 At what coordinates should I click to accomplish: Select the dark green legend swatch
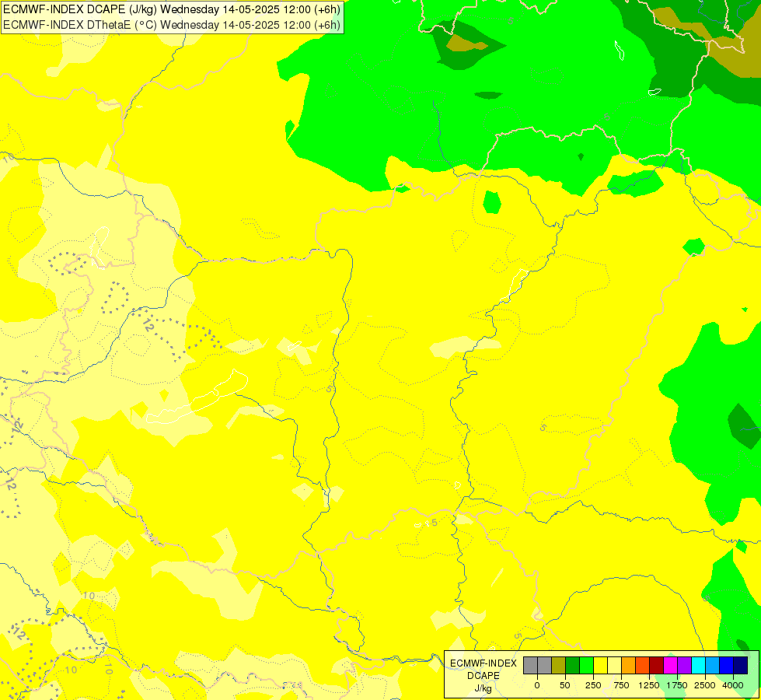pyautogui.click(x=573, y=665)
